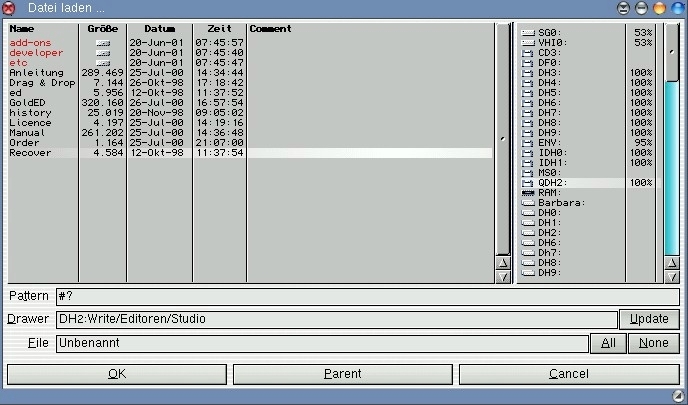
Task: Click the 289.469 size value
Action: coord(103,73)
